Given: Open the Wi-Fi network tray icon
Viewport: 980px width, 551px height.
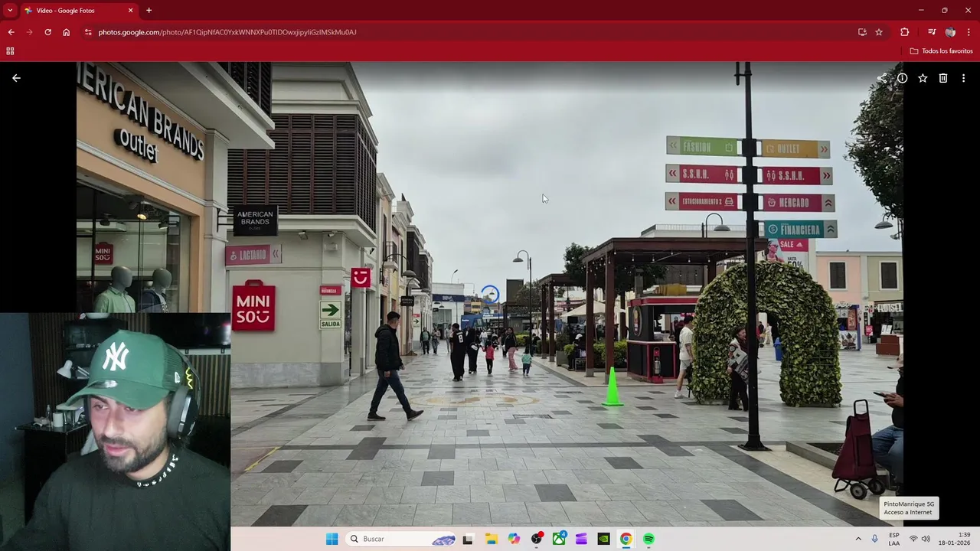Looking at the screenshot, I should [913, 539].
